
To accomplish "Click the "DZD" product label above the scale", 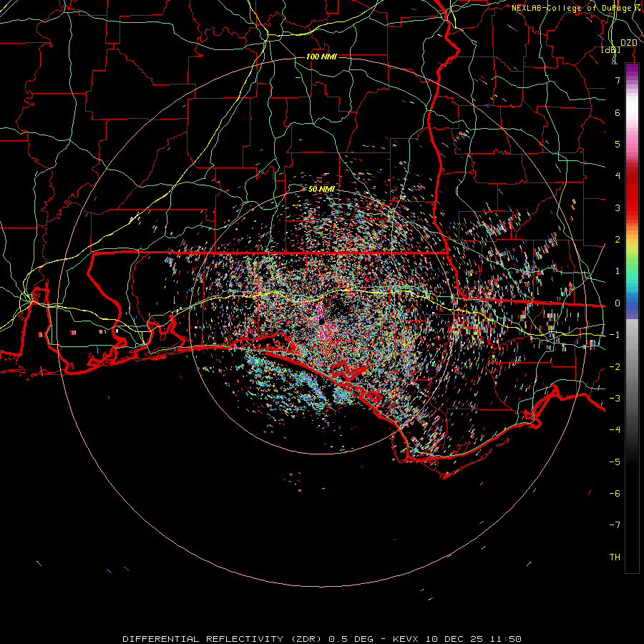I will click(628, 43).
